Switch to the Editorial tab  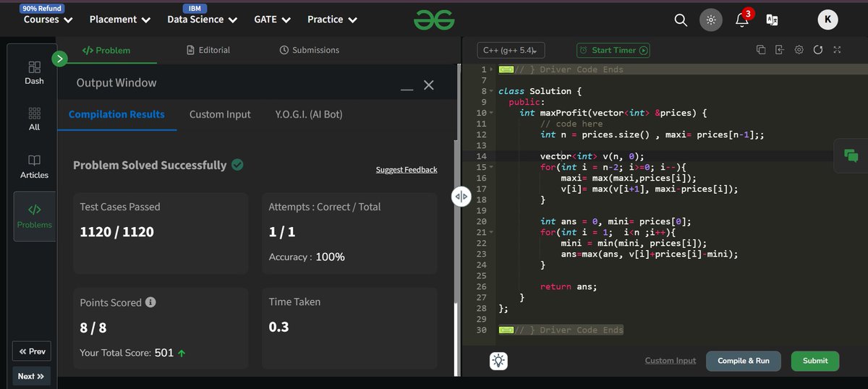coord(208,50)
